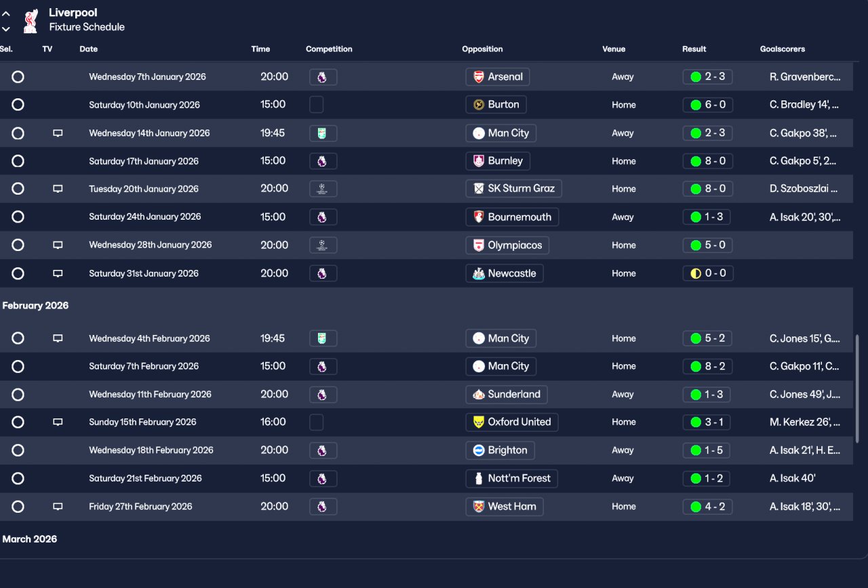Viewport: 868px width, 588px height.
Task: Sort by the Time column header
Action: point(260,49)
